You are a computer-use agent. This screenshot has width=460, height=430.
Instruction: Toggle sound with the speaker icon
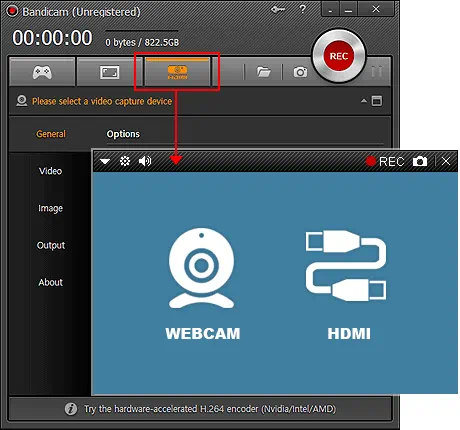coord(145,161)
